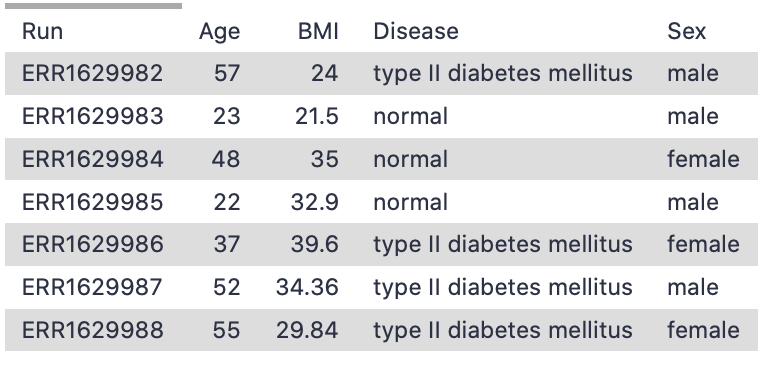Select run ERR1629983
The width and height of the screenshot is (770, 366).
(x=92, y=116)
